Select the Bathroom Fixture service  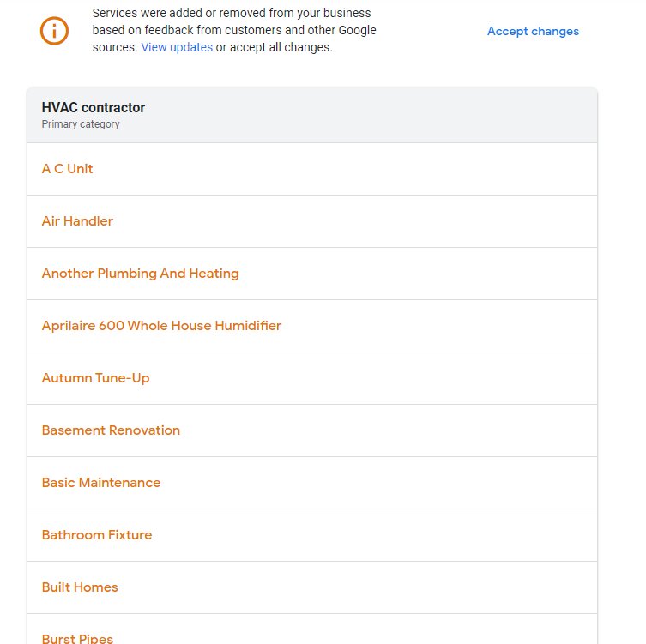[x=97, y=535]
